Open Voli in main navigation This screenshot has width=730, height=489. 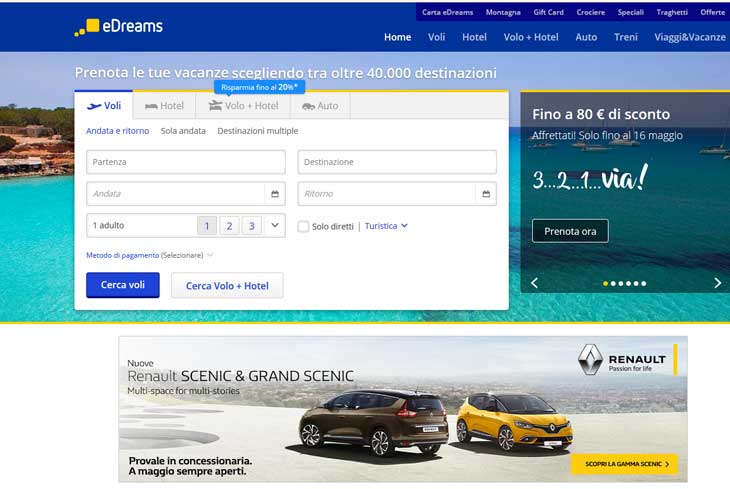[437, 37]
